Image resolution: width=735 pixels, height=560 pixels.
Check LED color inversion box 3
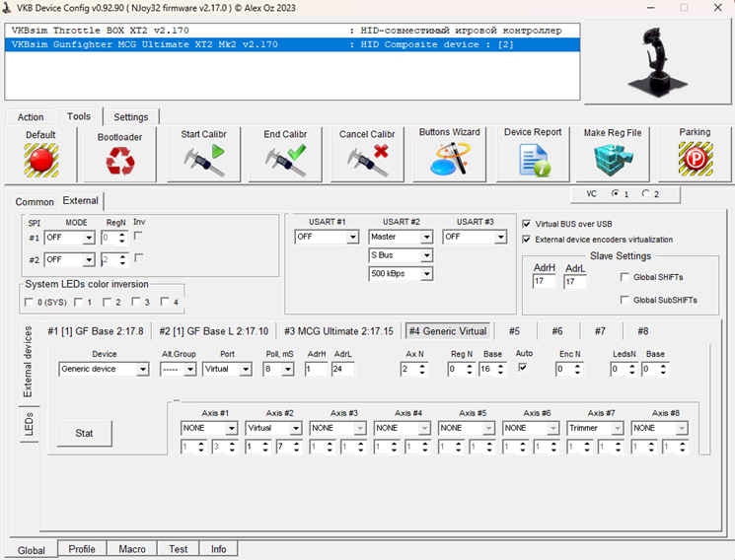136,302
